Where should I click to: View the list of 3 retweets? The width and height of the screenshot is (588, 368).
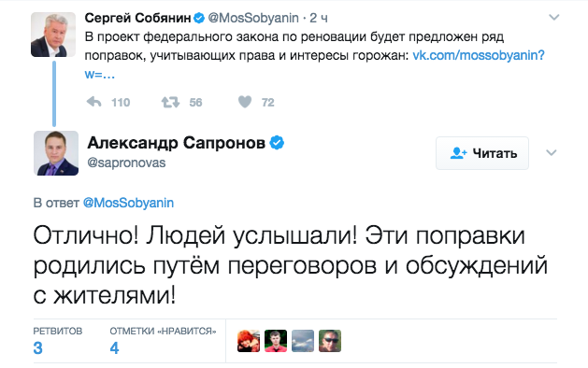click(x=57, y=341)
